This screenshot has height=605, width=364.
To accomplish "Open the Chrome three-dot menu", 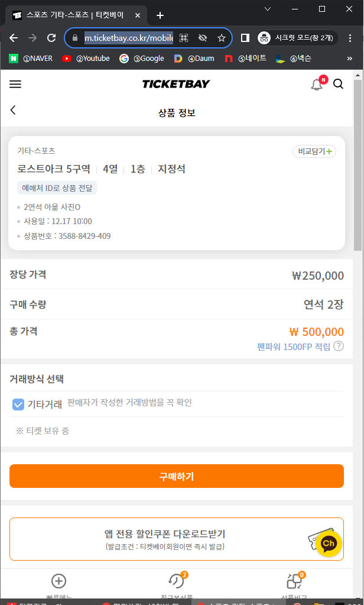I will click(x=350, y=38).
